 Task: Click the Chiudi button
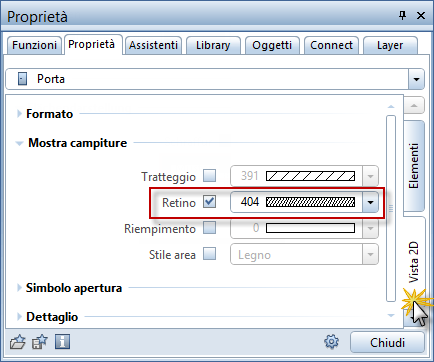click(387, 342)
